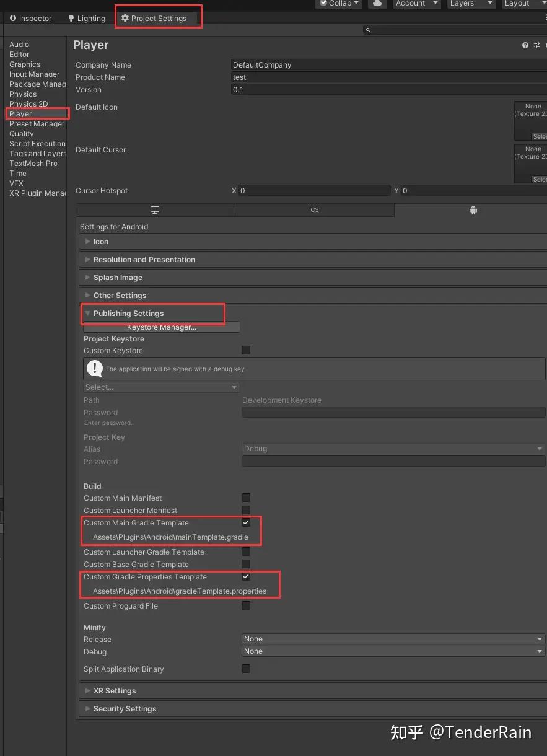Click the Company Name input field
Viewport: 547px width, 756px height.
(x=387, y=65)
